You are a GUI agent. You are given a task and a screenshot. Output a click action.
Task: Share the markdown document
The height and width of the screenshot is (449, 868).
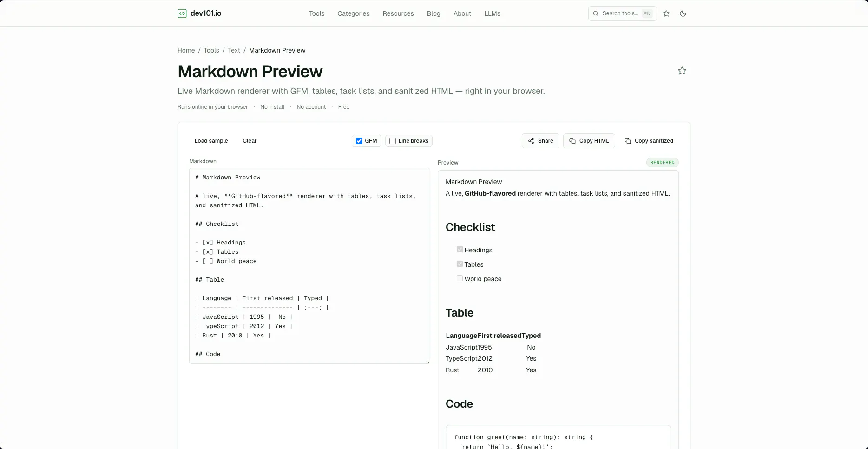540,141
